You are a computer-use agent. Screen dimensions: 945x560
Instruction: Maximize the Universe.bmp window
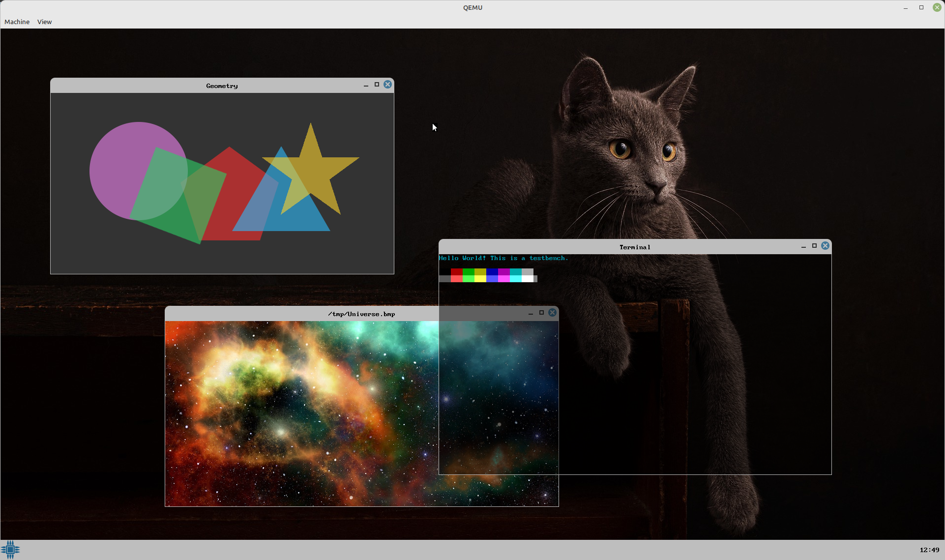point(541,313)
